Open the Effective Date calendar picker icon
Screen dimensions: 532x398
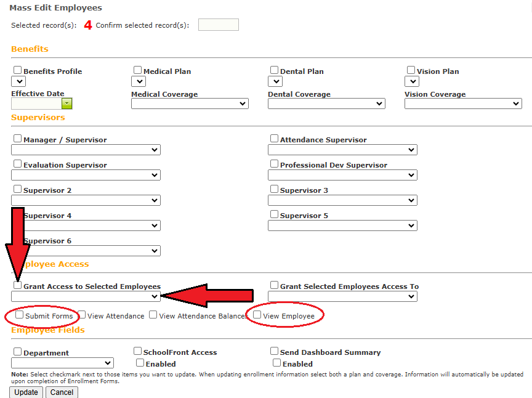tap(67, 104)
